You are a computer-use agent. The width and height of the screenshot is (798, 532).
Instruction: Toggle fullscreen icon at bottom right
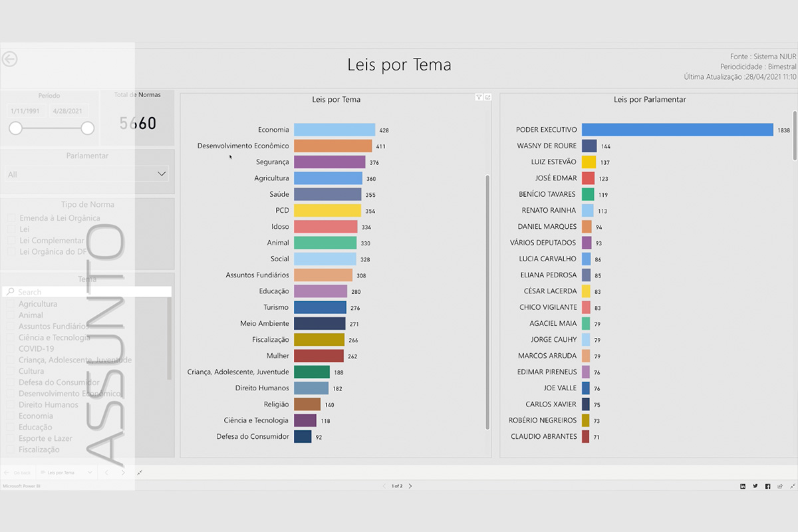coord(791,486)
